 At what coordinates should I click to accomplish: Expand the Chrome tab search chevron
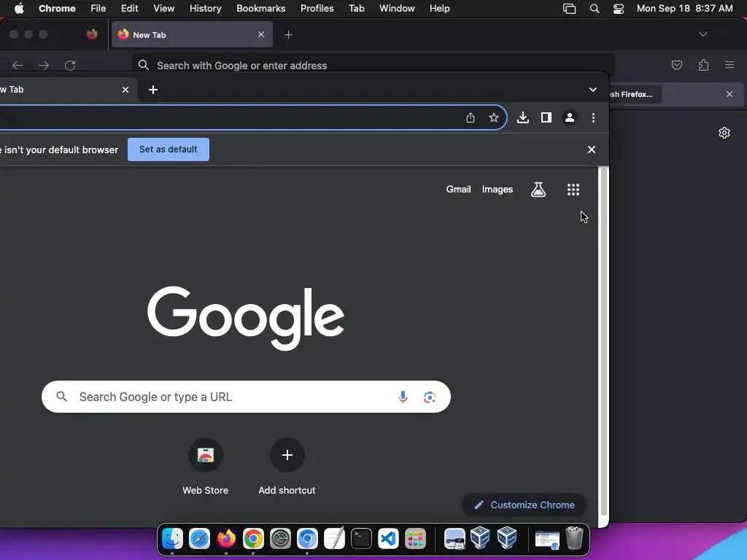[592, 90]
